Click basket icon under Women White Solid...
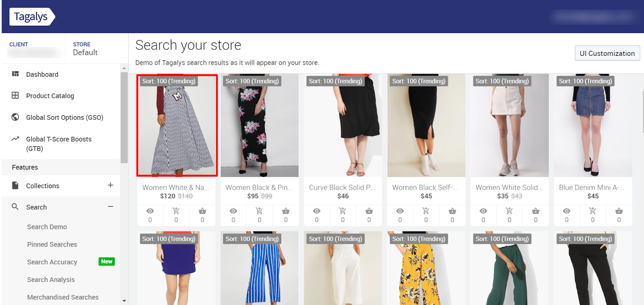 coord(536,211)
